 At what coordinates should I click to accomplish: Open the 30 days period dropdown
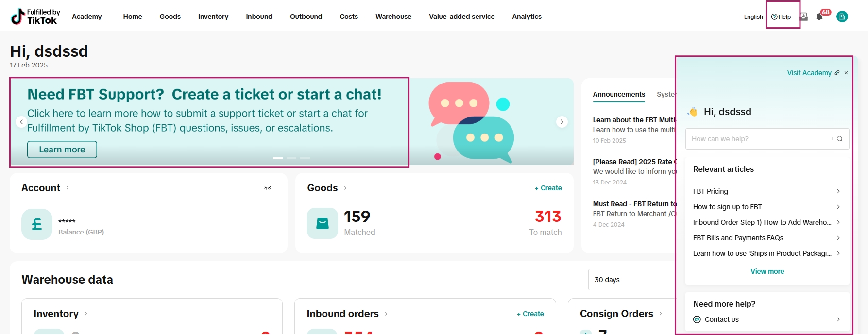click(631, 280)
